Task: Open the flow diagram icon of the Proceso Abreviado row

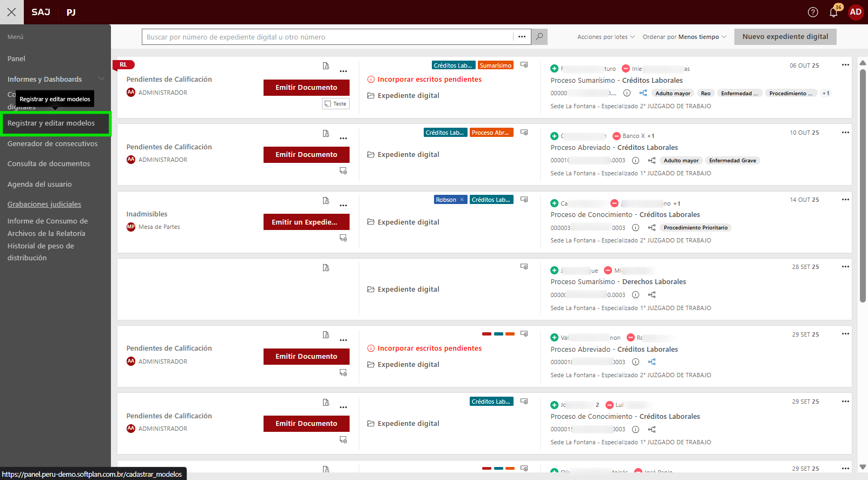Action: (652, 161)
